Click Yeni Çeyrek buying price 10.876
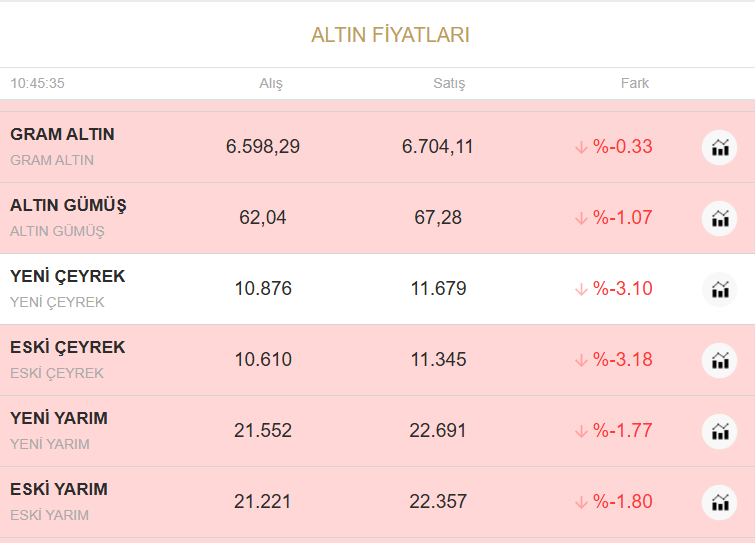The width and height of the screenshot is (755, 543). point(263,289)
